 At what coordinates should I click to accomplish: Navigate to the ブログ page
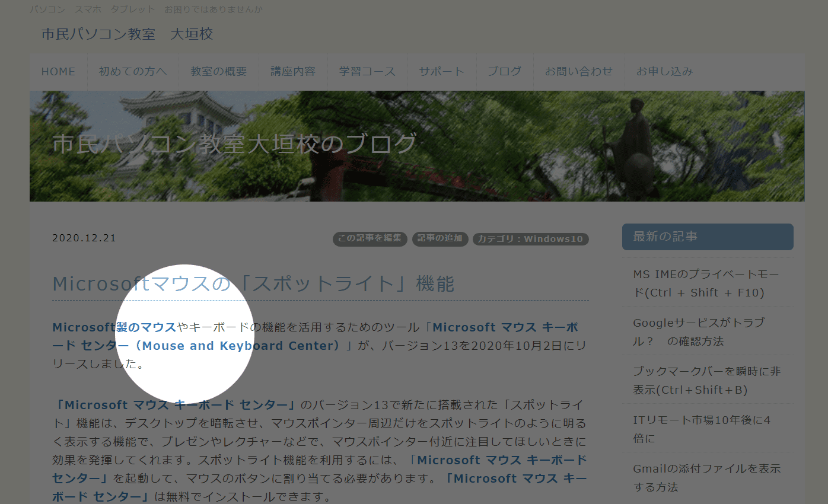504,72
